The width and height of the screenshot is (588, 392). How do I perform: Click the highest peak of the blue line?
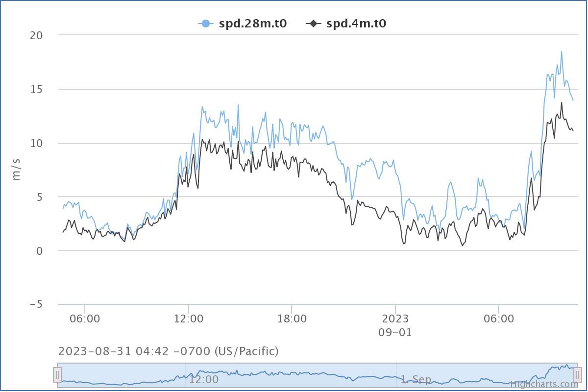click(x=562, y=51)
